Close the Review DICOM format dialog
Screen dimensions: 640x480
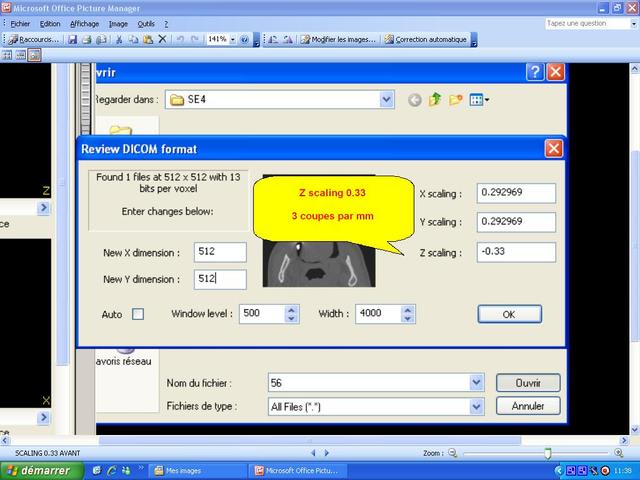[x=553, y=149]
